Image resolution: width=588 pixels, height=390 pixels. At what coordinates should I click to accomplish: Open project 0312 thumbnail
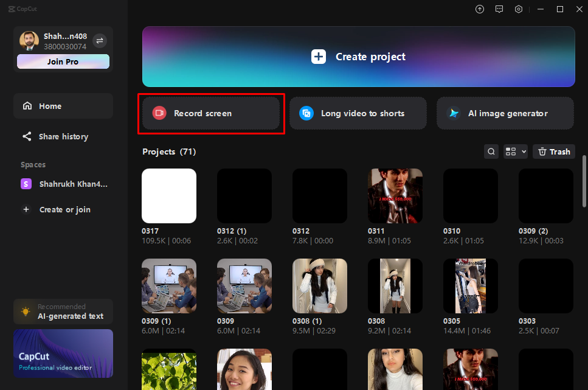point(319,195)
